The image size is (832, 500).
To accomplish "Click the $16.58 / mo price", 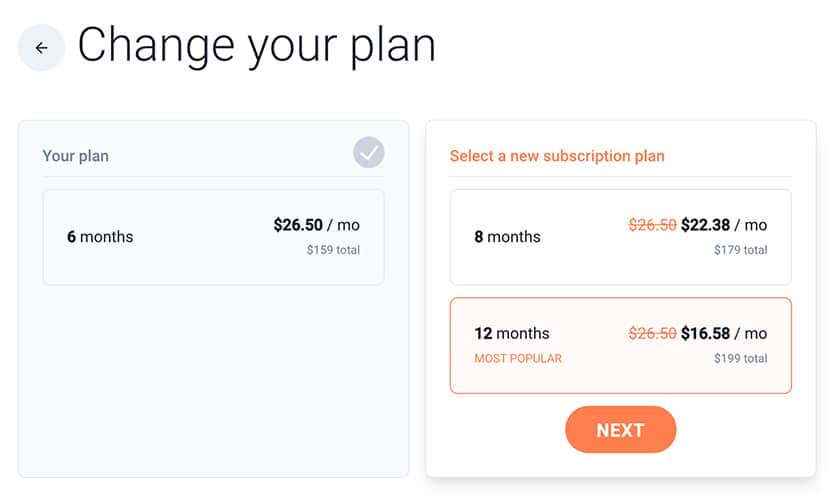I will point(724,333).
